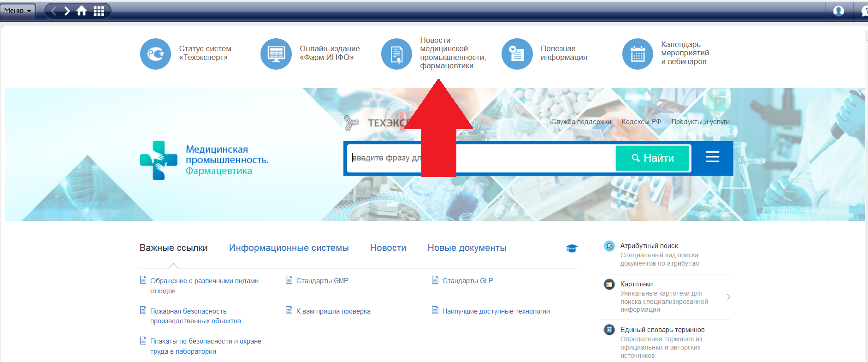Open Продукты и услуги link
The height and width of the screenshot is (362, 868).
[700, 122]
